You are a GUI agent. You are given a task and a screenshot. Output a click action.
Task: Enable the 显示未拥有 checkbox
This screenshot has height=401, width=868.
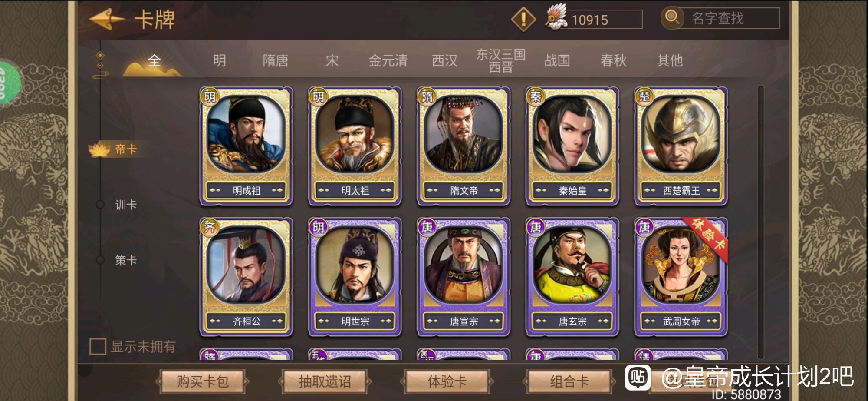[x=98, y=347]
